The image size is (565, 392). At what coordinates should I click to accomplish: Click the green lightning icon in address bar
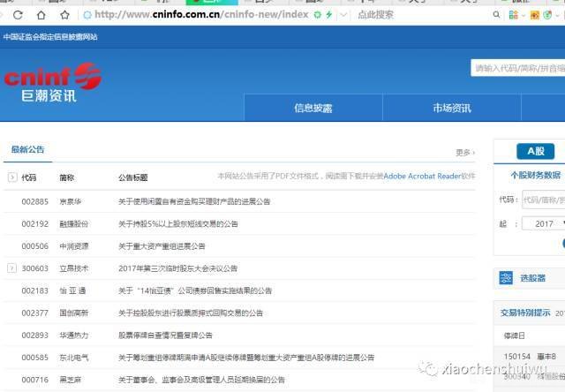coord(330,15)
